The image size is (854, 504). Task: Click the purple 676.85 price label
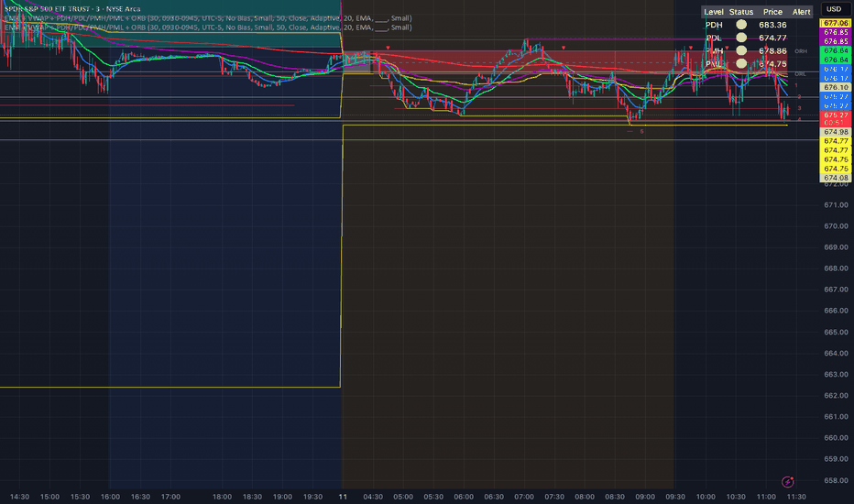[835, 32]
